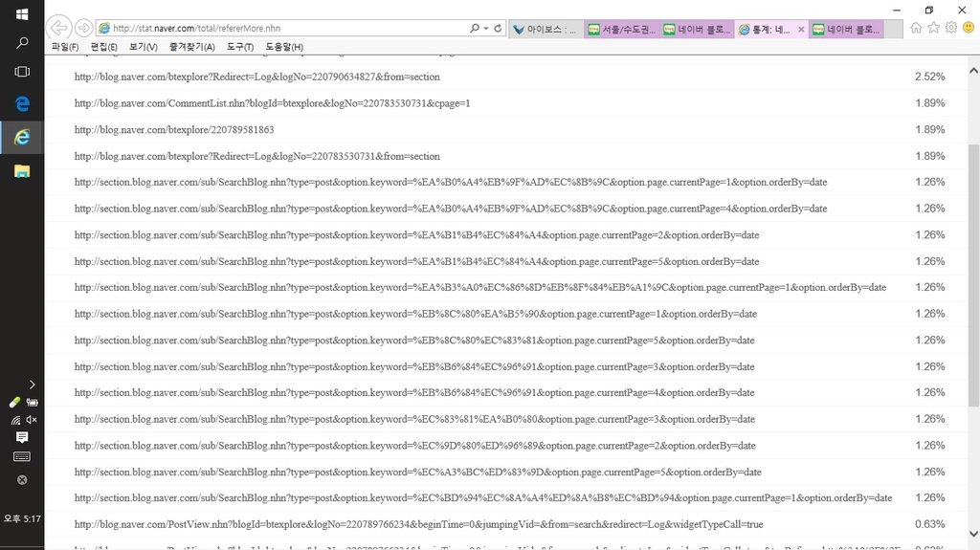Click the page scrollbar up arrow
This screenshot has width=980, height=550.
pos(973,71)
